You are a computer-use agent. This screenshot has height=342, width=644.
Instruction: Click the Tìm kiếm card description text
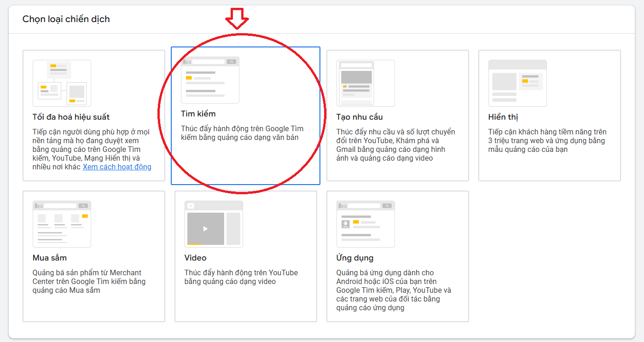click(x=243, y=133)
